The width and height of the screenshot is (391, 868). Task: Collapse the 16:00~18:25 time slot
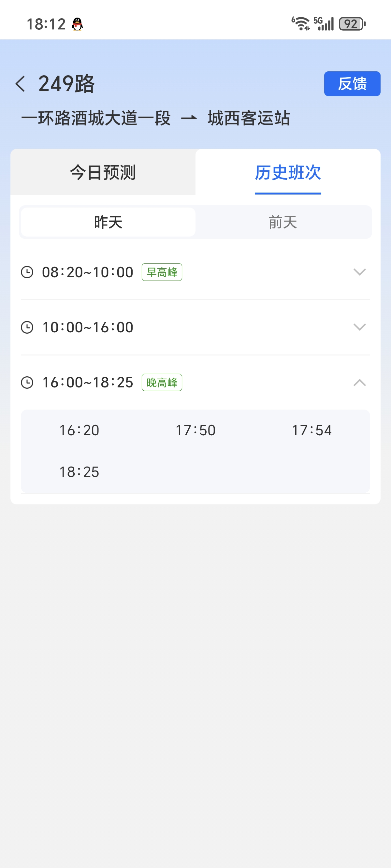click(x=359, y=383)
